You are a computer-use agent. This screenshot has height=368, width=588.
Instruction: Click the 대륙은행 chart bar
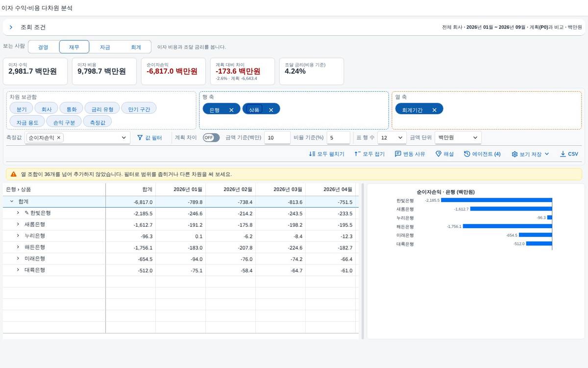coord(539,243)
